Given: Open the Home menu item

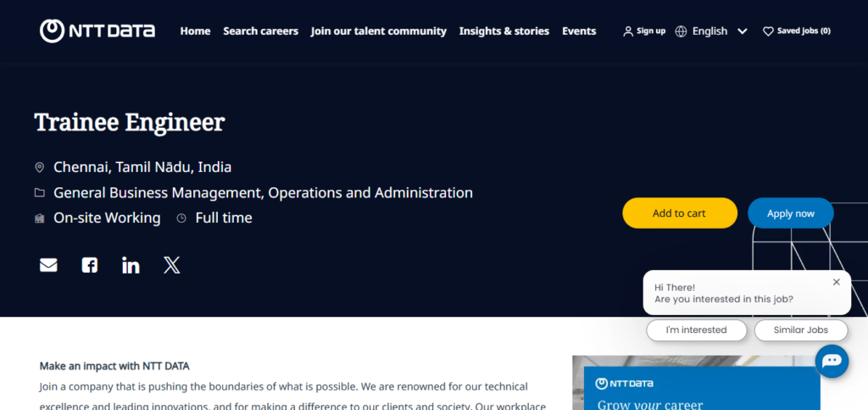Looking at the screenshot, I should pyautogui.click(x=195, y=31).
